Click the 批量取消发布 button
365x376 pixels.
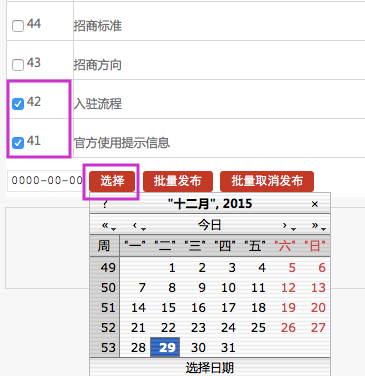(x=267, y=181)
